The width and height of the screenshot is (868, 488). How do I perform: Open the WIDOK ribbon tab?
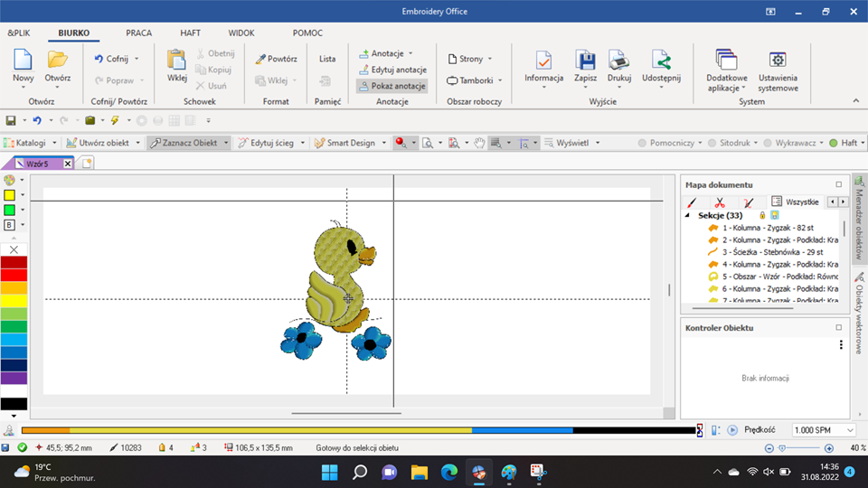point(241,33)
